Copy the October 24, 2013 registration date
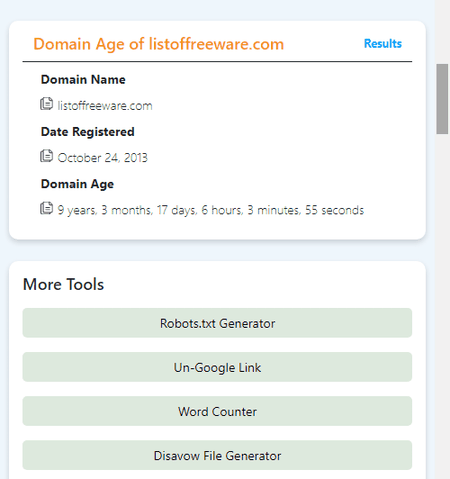Screen dimensions: 450x479 pos(46,156)
